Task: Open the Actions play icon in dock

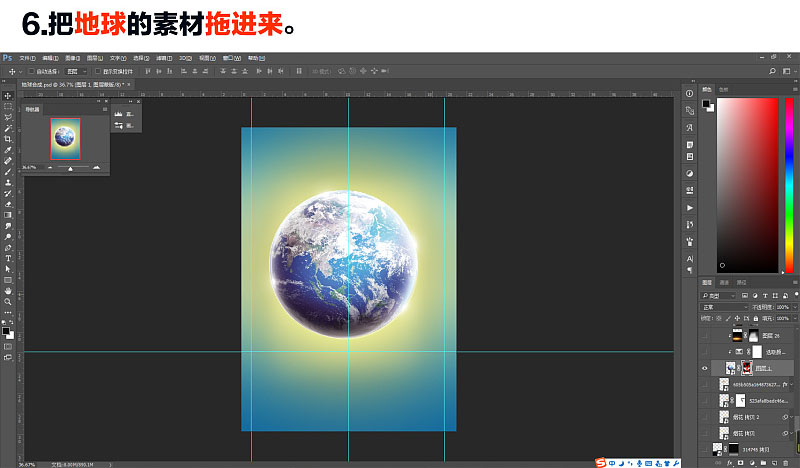Action: click(x=689, y=208)
